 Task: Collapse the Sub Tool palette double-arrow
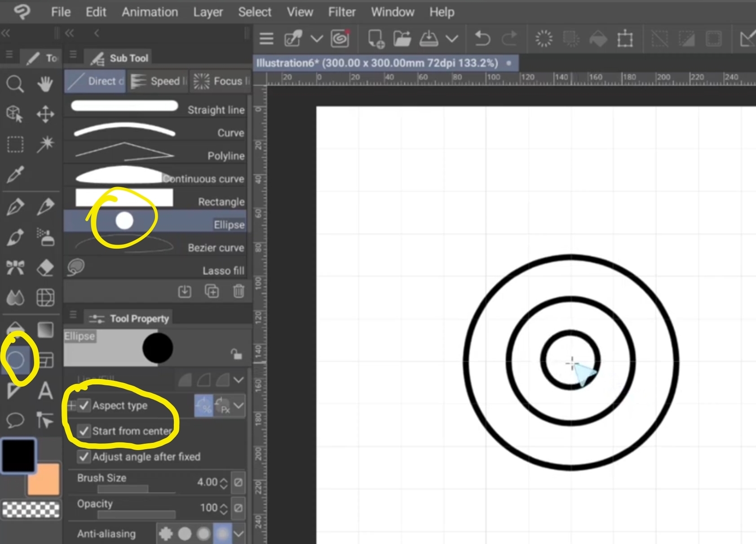click(69, 33)
